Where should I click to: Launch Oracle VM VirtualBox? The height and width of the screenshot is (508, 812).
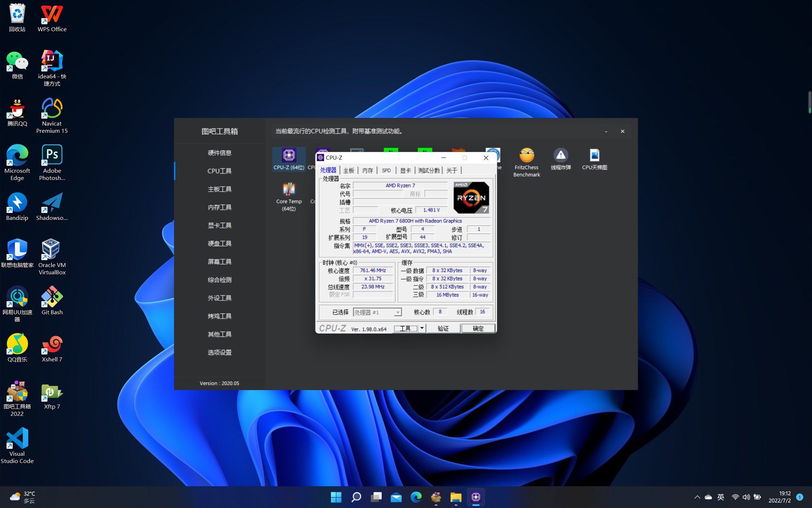[x=52, y=257]
